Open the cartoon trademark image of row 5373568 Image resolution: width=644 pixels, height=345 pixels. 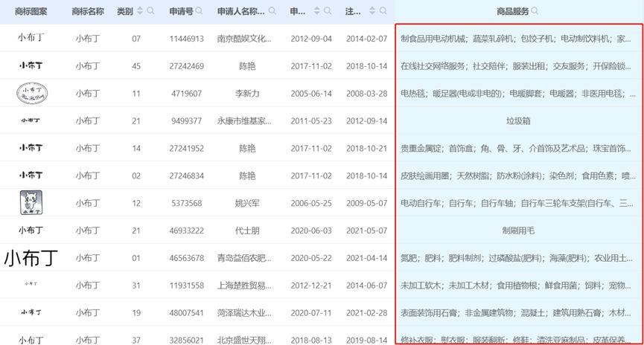click(x=31, y=203)
